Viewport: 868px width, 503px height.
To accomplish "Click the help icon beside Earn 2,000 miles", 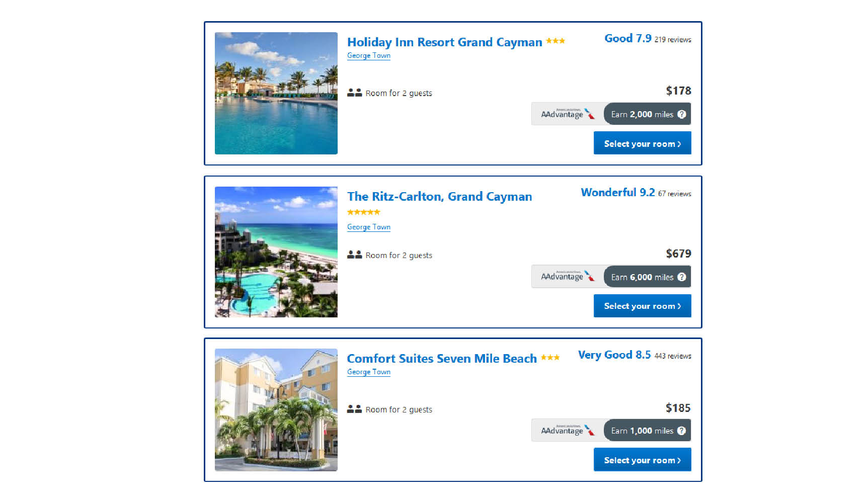I will point(682,114).
